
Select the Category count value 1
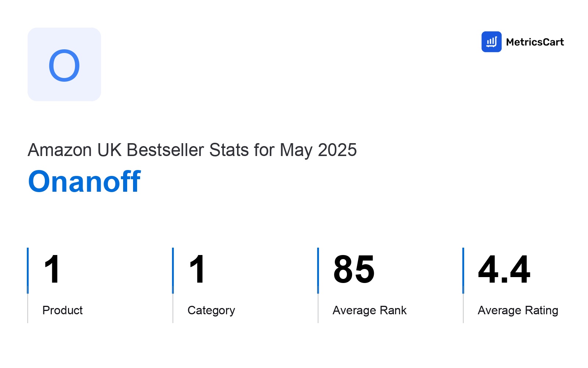pyautogui.click(x=197, y=269)
